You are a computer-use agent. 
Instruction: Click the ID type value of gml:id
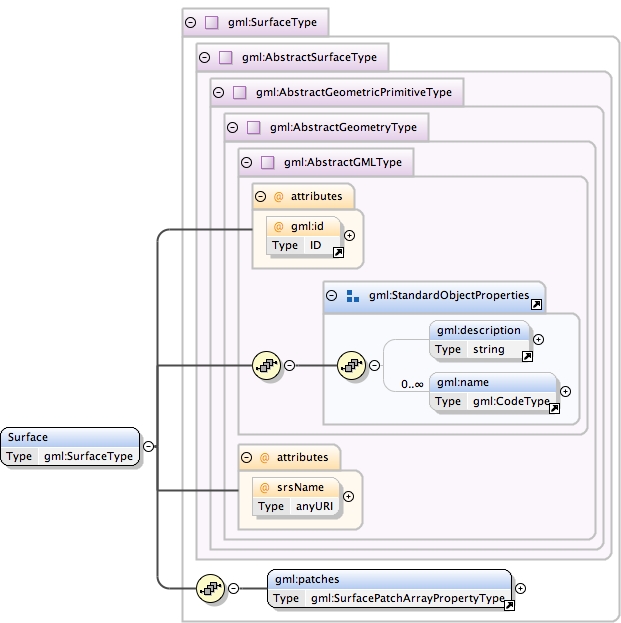click(x=315, y=246)
